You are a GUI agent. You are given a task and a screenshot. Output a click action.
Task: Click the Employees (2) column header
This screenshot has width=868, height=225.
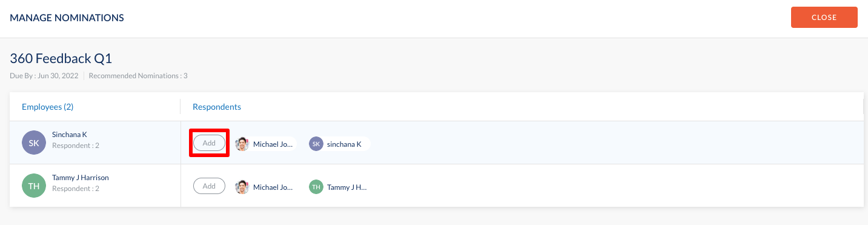(x=48, y=107)
